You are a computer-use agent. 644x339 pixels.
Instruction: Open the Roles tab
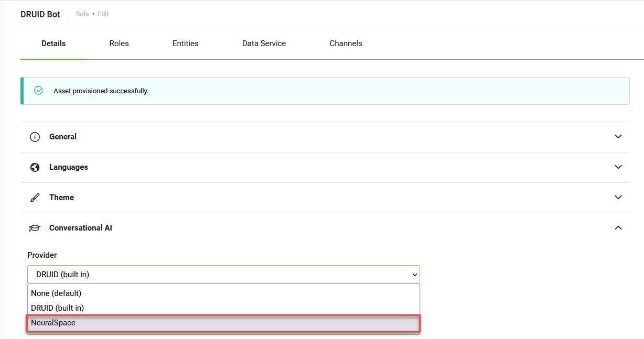tap(119, 43)
